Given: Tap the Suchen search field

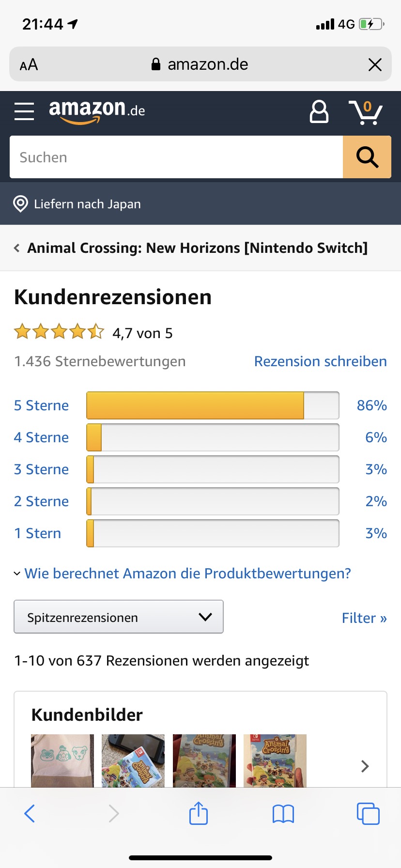Looking at the screenshot, I should pos(176,157).
